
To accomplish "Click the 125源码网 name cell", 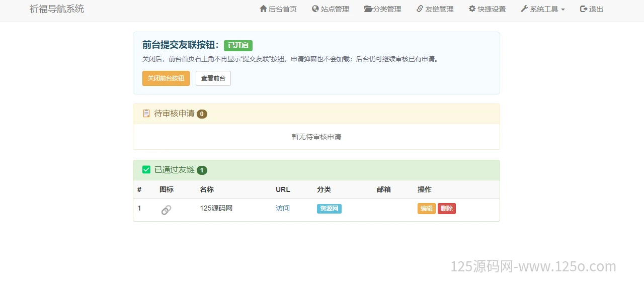I will pos(216,208).
